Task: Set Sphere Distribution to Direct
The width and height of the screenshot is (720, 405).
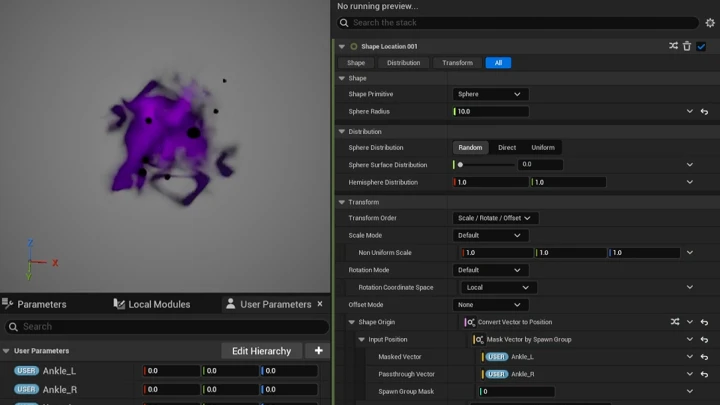Action: click(507, 148)
